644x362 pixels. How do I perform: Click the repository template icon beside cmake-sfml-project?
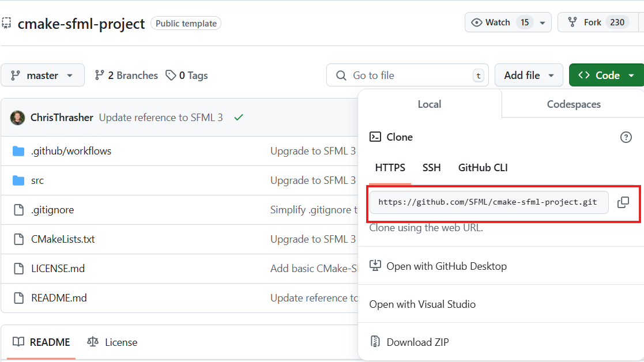point(6,23)
